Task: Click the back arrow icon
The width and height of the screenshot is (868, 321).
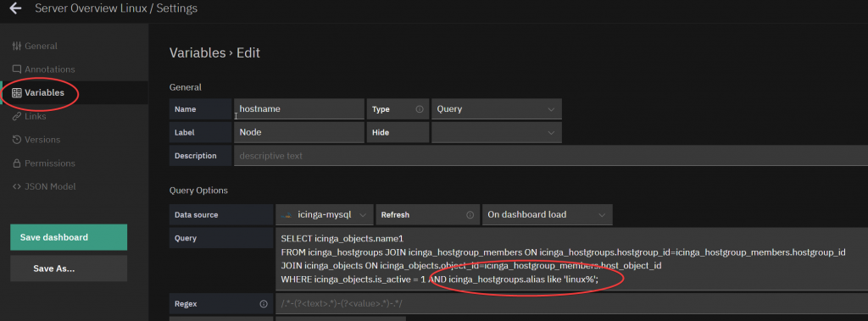Action: [x=15, y=8]
